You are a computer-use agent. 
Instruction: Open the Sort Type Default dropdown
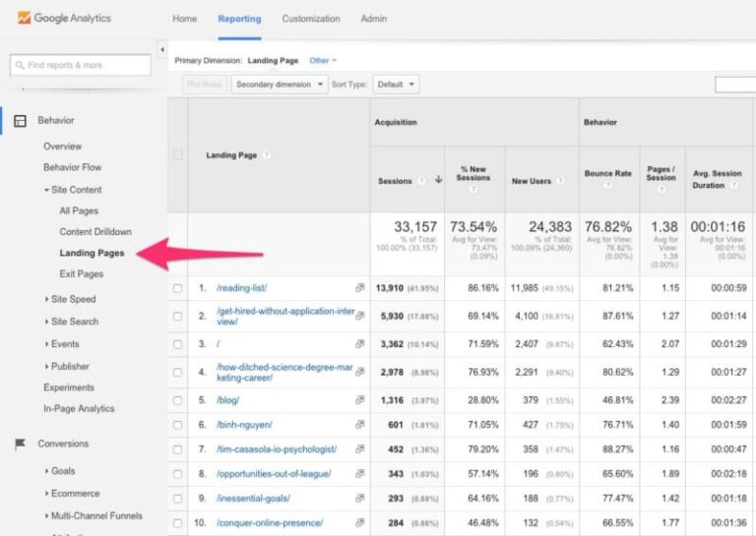pos(396,85)
